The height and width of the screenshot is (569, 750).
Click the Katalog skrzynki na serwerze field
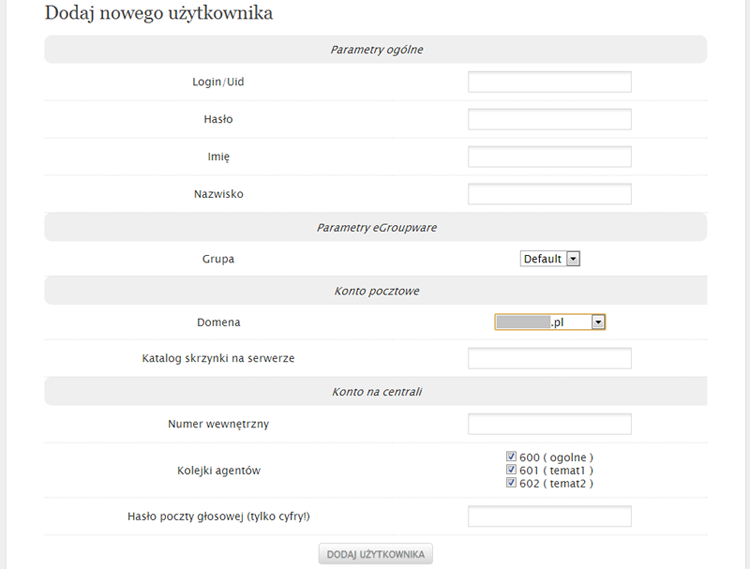point(549,358)
